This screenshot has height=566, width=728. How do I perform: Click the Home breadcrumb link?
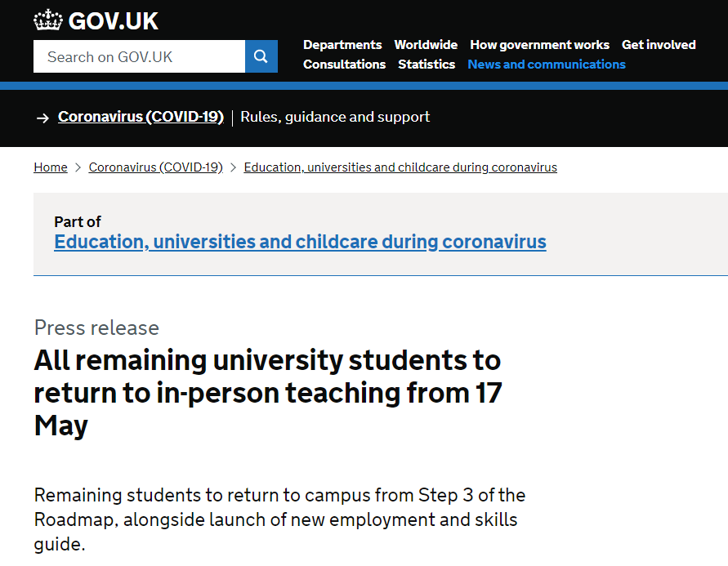tap(51, 167)
